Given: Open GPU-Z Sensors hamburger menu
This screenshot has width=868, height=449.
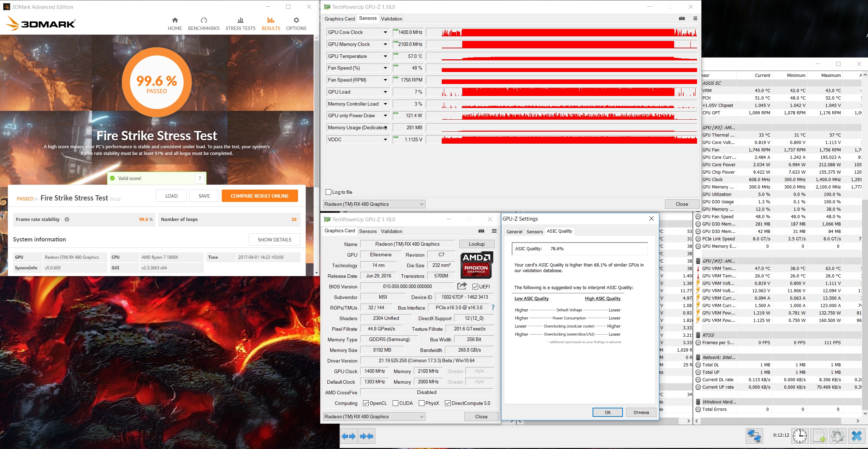Looking at the screenshot, I should pyautogui.click(x=695, y=18).
